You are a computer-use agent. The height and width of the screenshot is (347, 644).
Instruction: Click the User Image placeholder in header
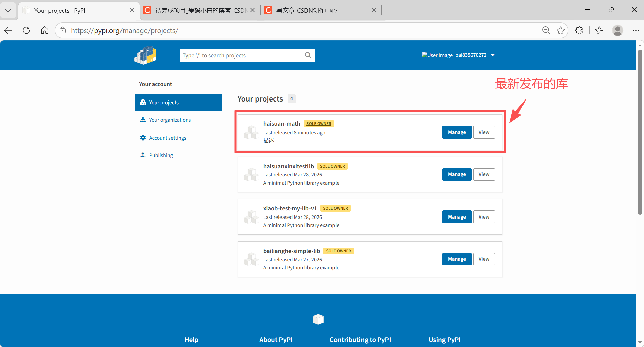click(437, 55)
